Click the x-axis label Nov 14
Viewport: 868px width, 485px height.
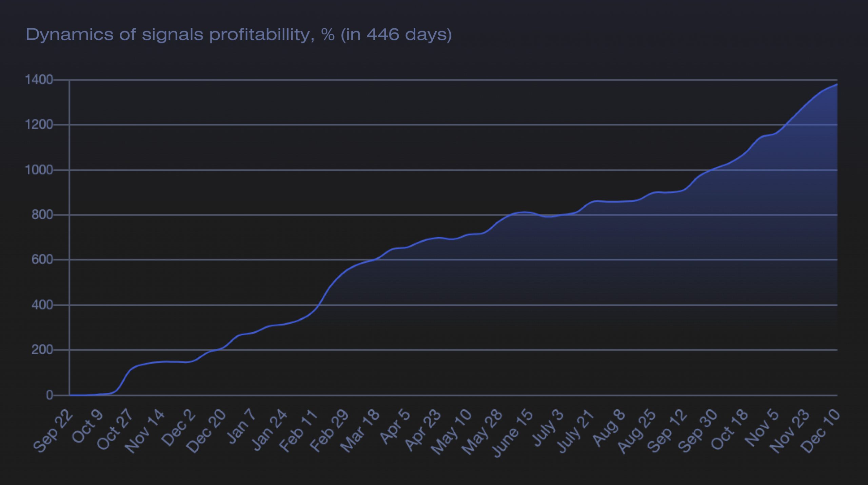pyautogui.click(x=145, y=431)
